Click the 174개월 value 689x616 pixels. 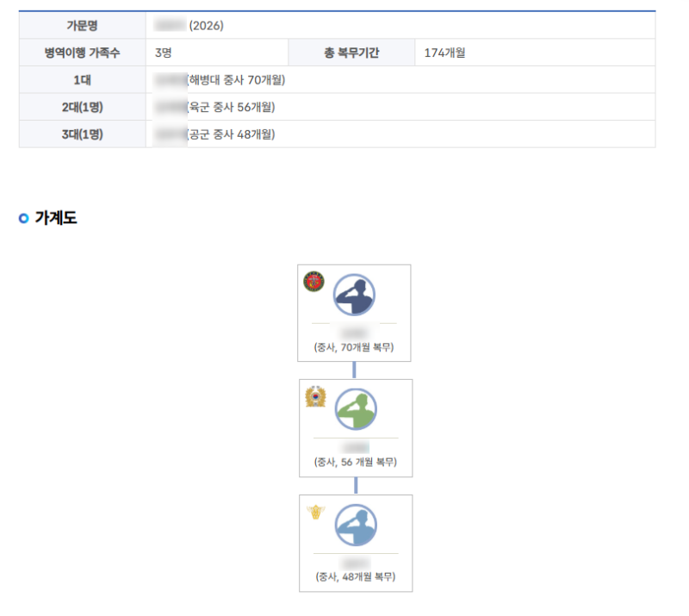pos(444,53)
